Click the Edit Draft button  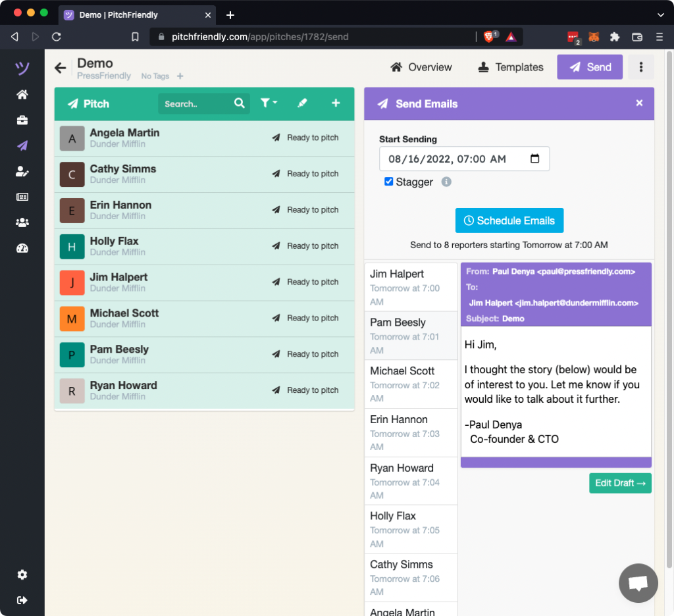click(x=620, y=483)
